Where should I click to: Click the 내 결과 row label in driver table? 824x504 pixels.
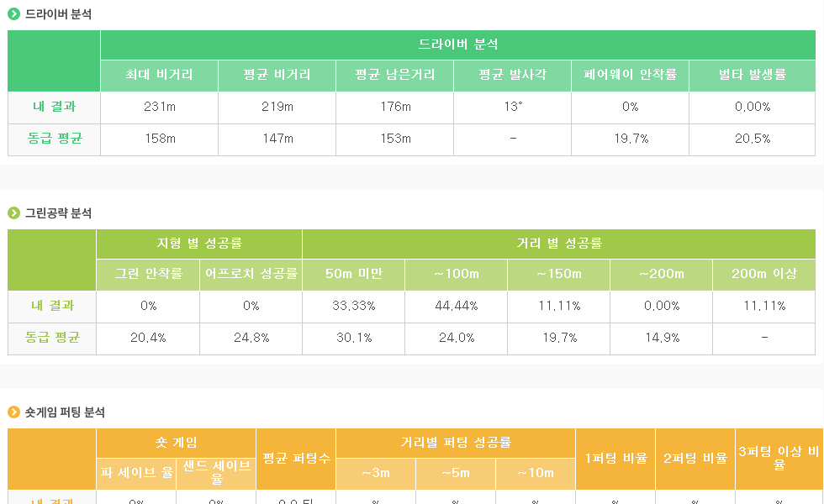click(x=54, y=108)
